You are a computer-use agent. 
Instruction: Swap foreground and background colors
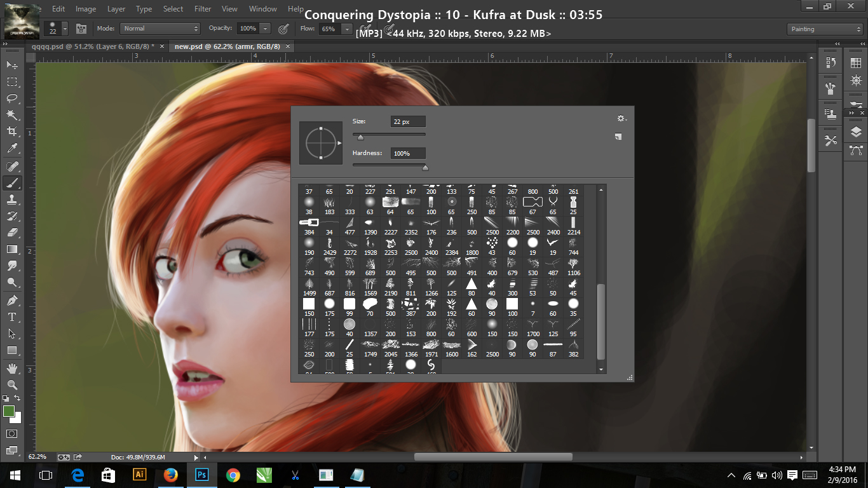coord(18,398)
